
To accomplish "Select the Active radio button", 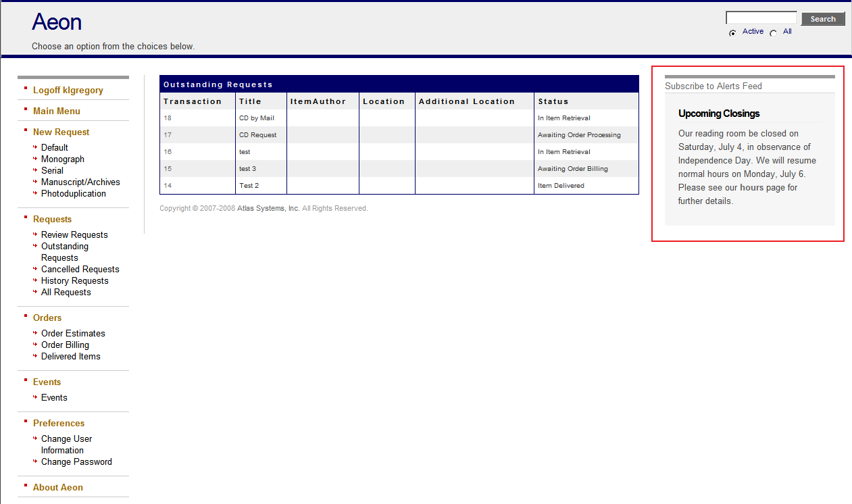I will point(732,33).
